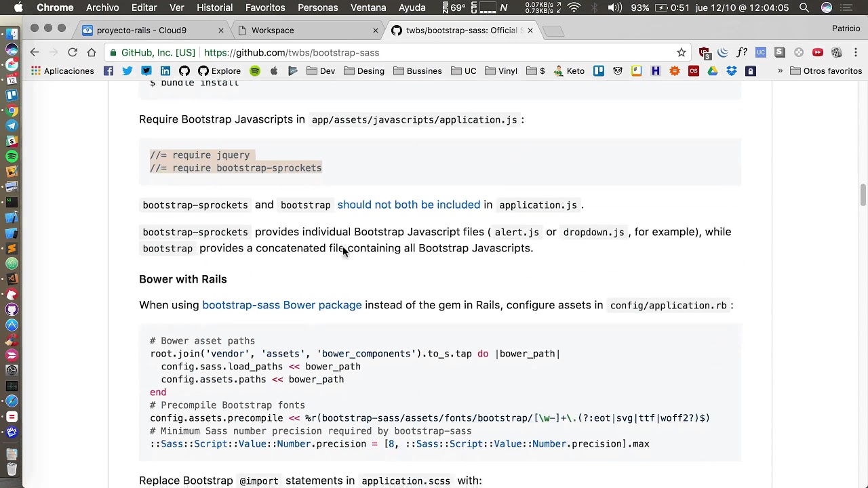
Task: Open the Google Drive bookmark icon
Action: pyautogui.click(x=713, y=71)
